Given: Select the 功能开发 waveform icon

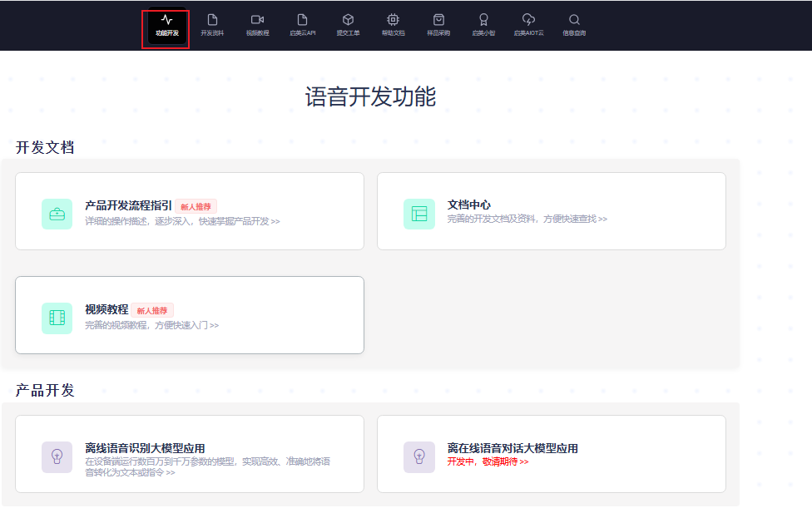Looking at the screenshot, I should (x=166, y=18).
